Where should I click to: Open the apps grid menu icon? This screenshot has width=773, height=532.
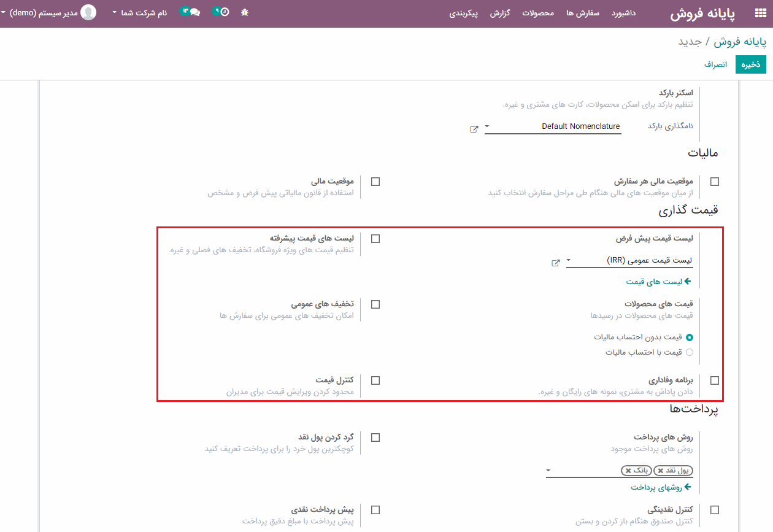pos(760,13)
